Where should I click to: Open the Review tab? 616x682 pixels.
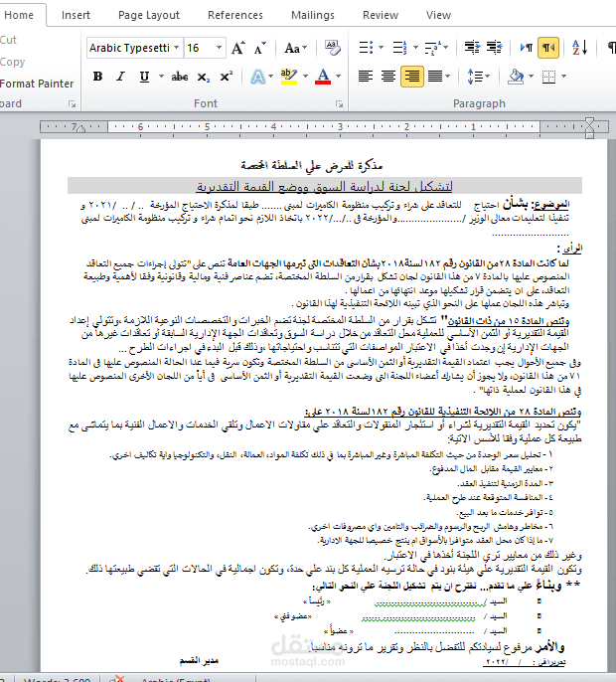coord(381,15)
